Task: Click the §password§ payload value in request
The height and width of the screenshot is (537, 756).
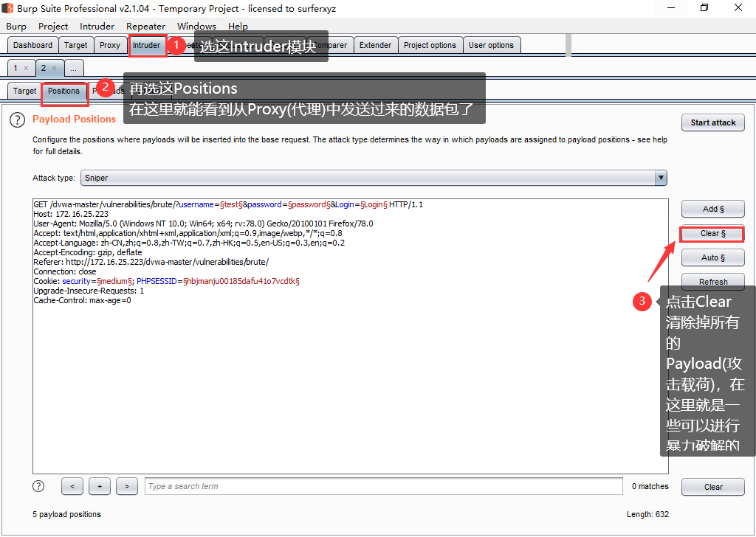Action: click(309, 204)
